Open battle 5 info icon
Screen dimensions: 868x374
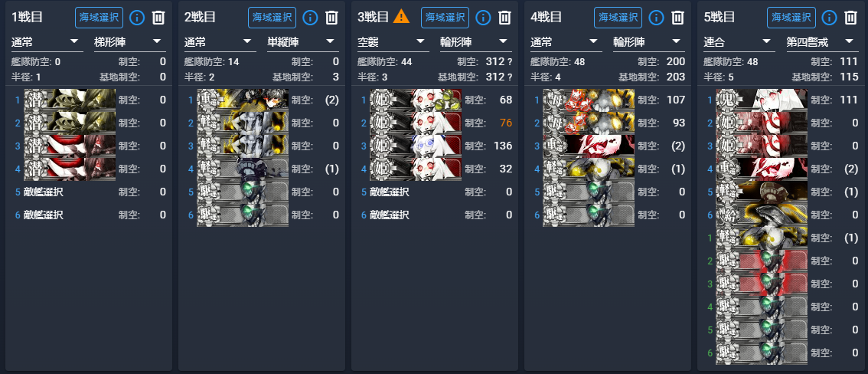tap(829, 18)
